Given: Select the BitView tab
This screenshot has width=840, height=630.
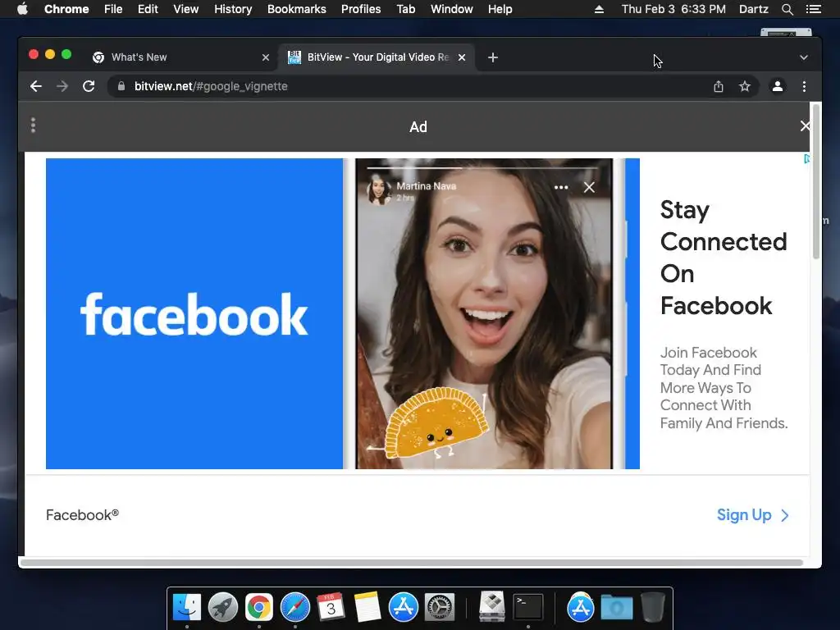Looking at the screenshot, I should point(377,57).
